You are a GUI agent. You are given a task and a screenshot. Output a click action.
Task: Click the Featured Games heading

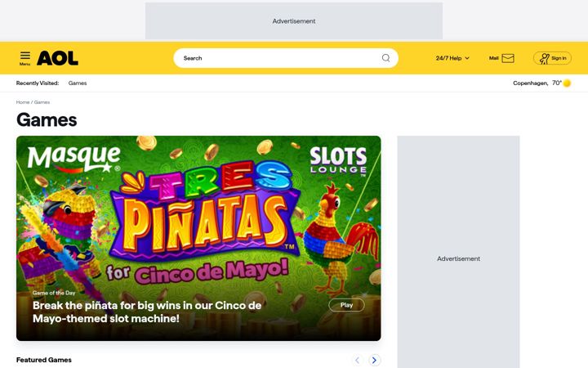pyautogui.click(x=44, y=360)
